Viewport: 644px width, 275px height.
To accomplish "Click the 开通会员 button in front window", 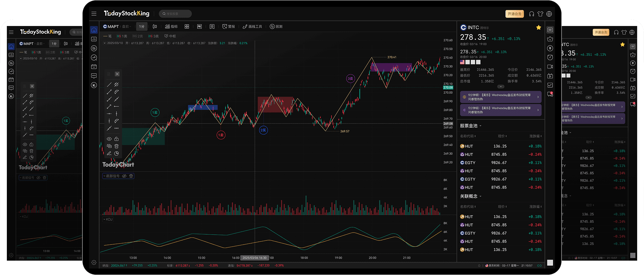I will click(x=515, y=14).
